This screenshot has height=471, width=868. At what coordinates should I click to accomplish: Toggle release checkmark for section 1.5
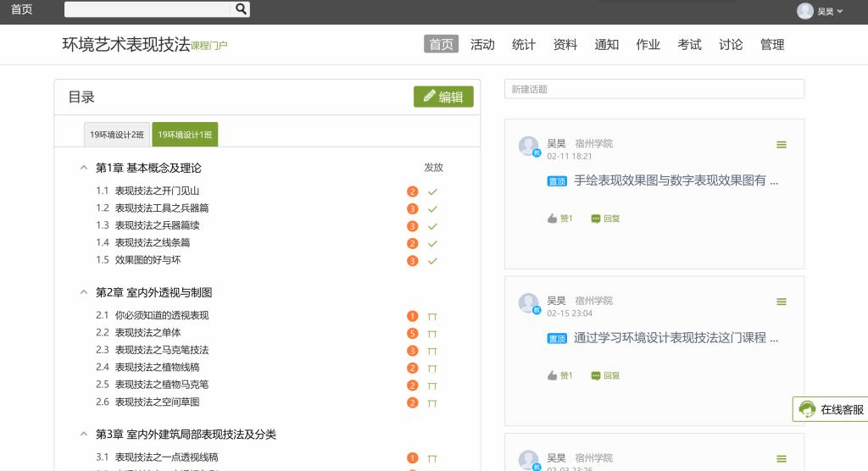[432, 261]
